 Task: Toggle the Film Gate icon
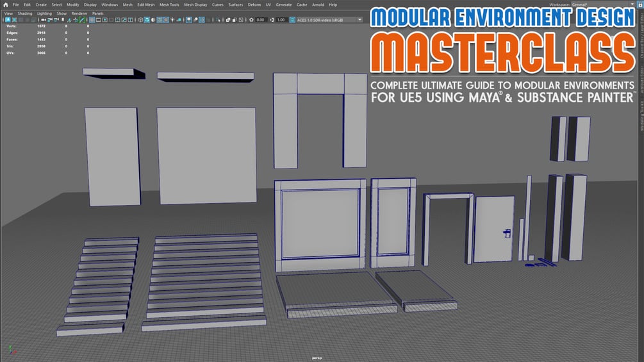[98, 20]
